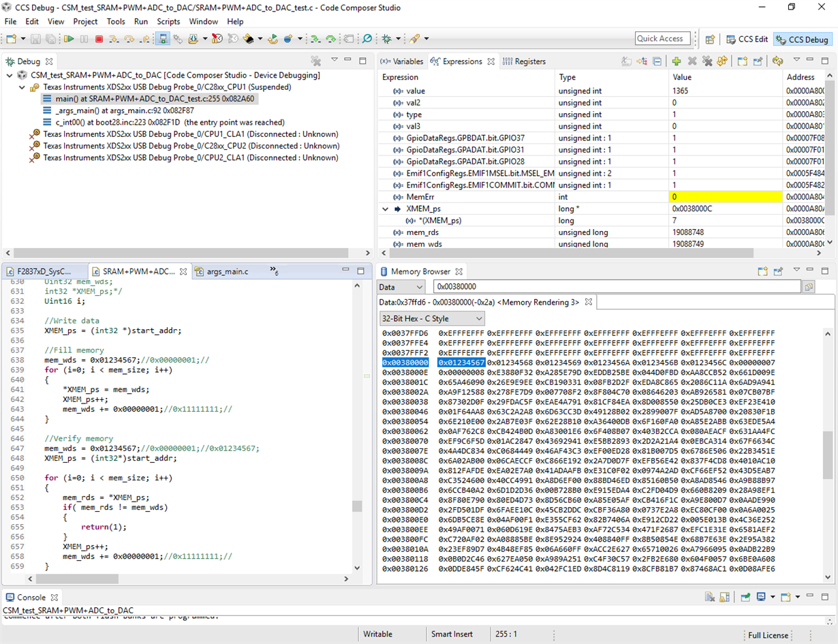
Task: Click the Assembly Step Over icon
Action: pyautogui.click(x=330, y=39)
